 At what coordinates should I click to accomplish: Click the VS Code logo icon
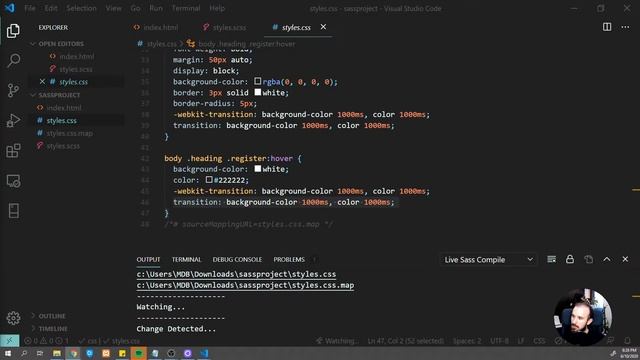9,8
